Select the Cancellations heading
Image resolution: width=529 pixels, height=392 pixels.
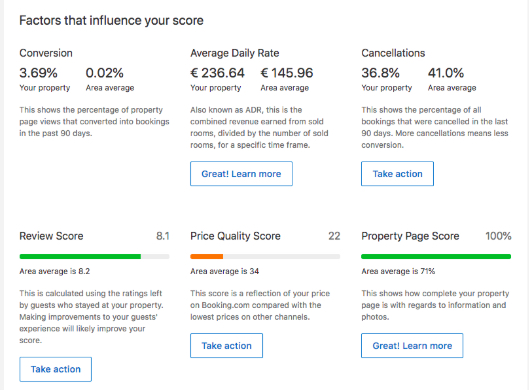[x=393, y=53]
